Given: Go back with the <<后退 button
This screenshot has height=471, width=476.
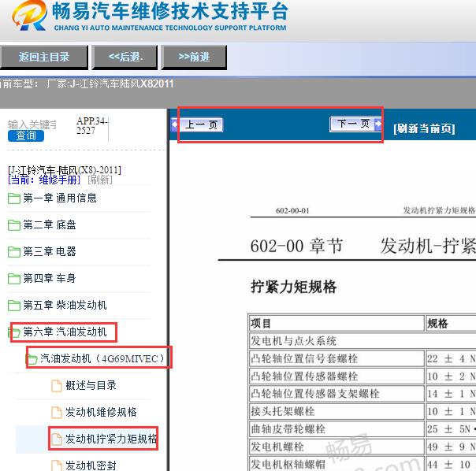Looking at the screenshot, I should [125, 57].
